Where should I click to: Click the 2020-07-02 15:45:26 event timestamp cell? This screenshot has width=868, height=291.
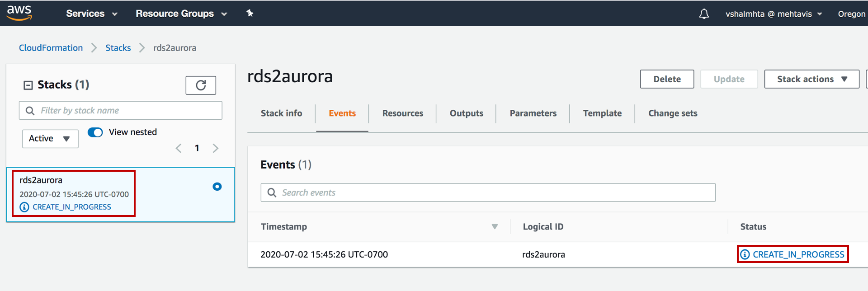(324, 254)
